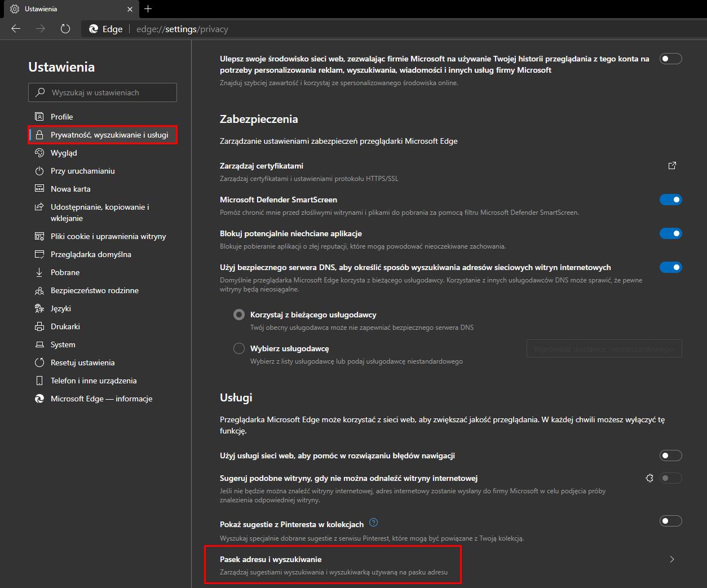Enable navigation error web service toggle
This screenshot has width=707, height=588.
point(671,456)
